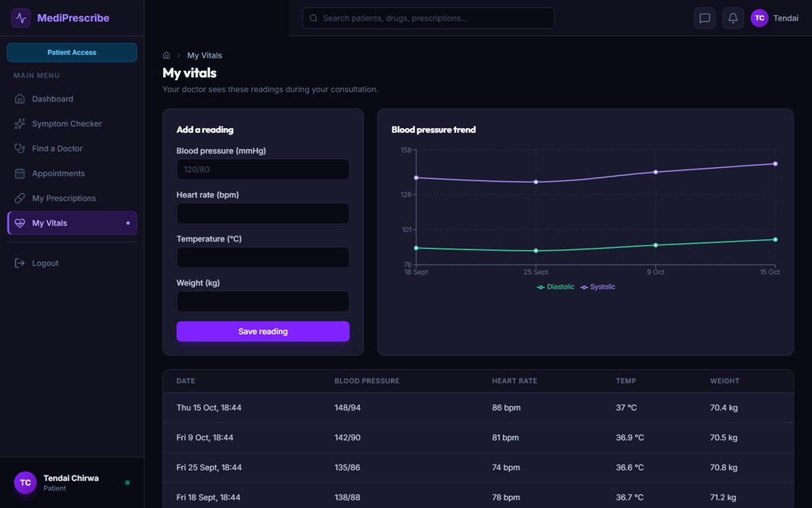Click the My Vitals heart-pulse icon
Screen dimensions: 812x508
coord(20,223)
